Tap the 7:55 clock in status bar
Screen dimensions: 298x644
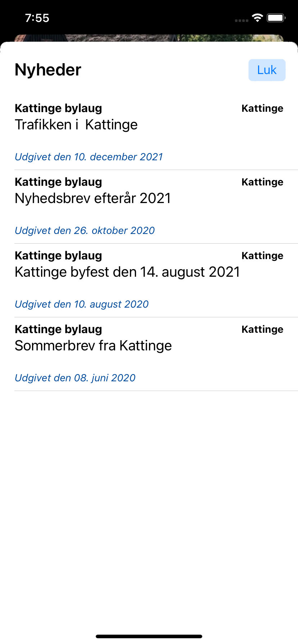click(37, 18)
